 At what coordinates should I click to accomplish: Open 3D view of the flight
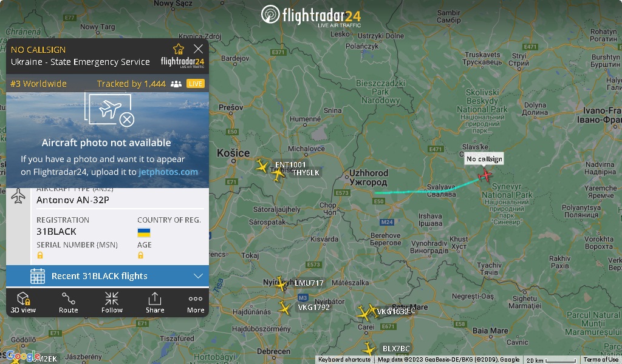[23, 303]
